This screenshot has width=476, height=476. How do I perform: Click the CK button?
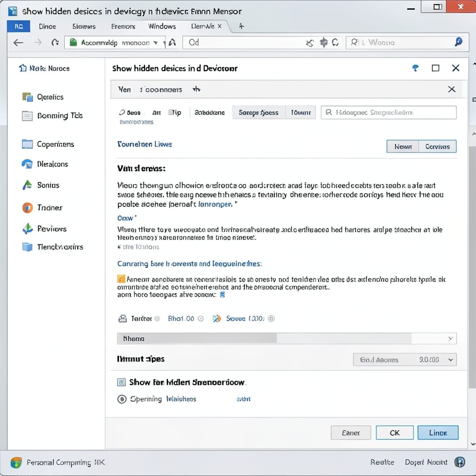point(395,433)
